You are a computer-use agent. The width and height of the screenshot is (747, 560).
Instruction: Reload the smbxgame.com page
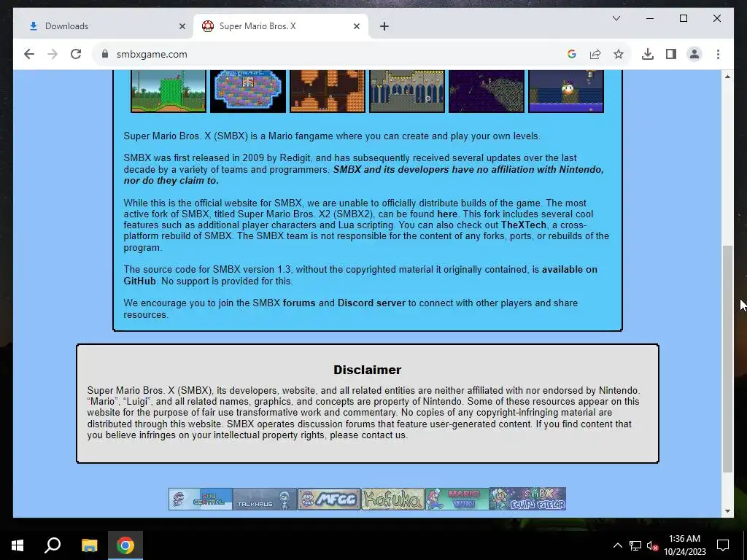[x=76, y=54]
